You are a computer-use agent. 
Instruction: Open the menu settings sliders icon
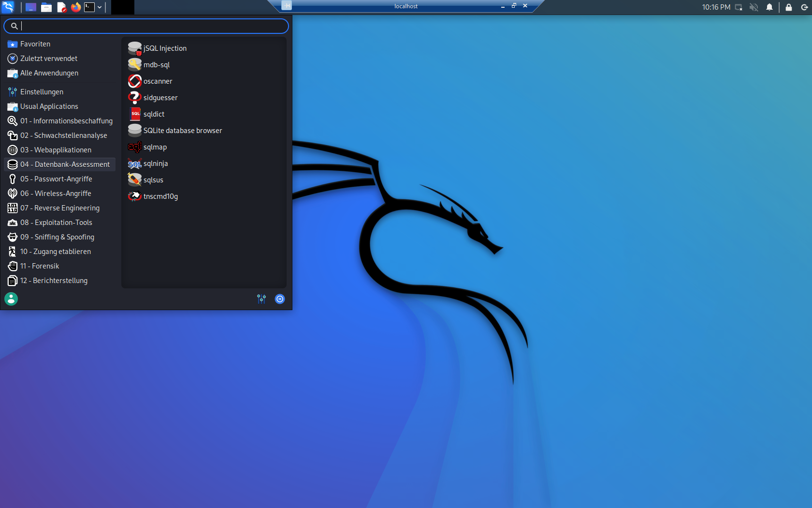261,299
